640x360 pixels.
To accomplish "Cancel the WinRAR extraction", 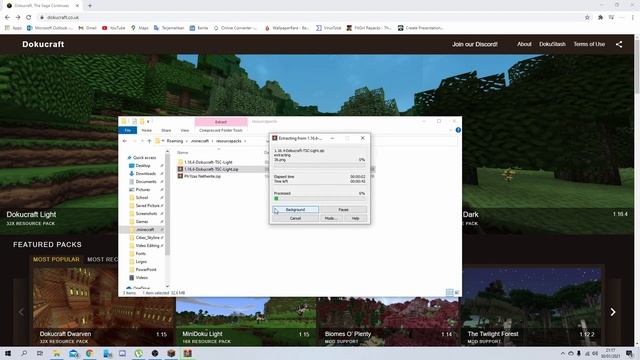I will coord(295,218).
